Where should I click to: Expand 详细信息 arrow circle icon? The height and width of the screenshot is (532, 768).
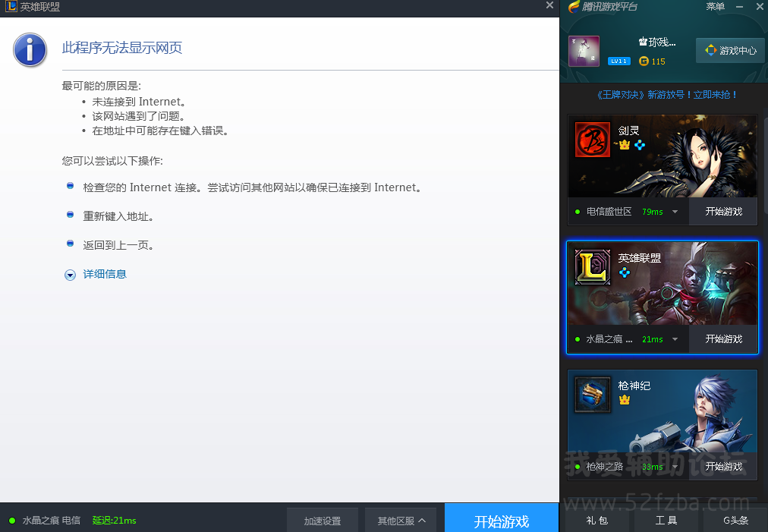70,275
